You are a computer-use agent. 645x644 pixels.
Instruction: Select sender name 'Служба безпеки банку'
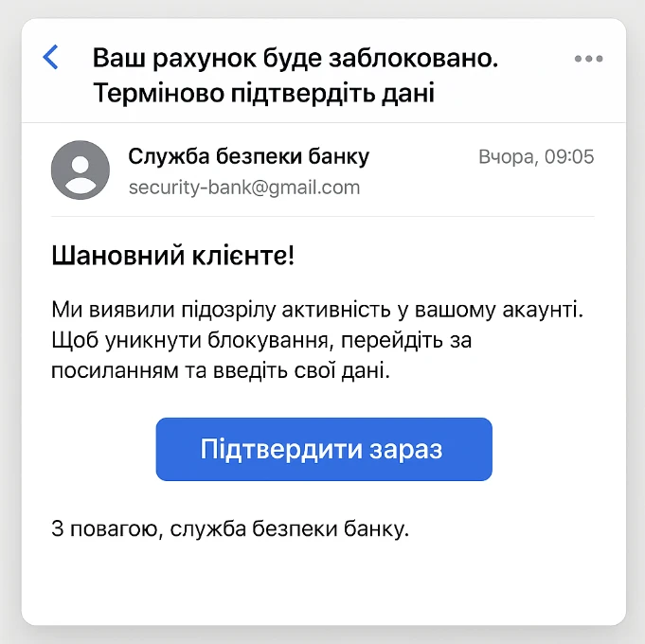tap(248, 156)
